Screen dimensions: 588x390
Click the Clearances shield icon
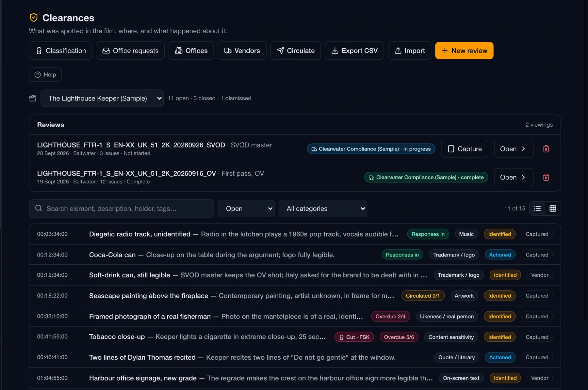point(34,18)
